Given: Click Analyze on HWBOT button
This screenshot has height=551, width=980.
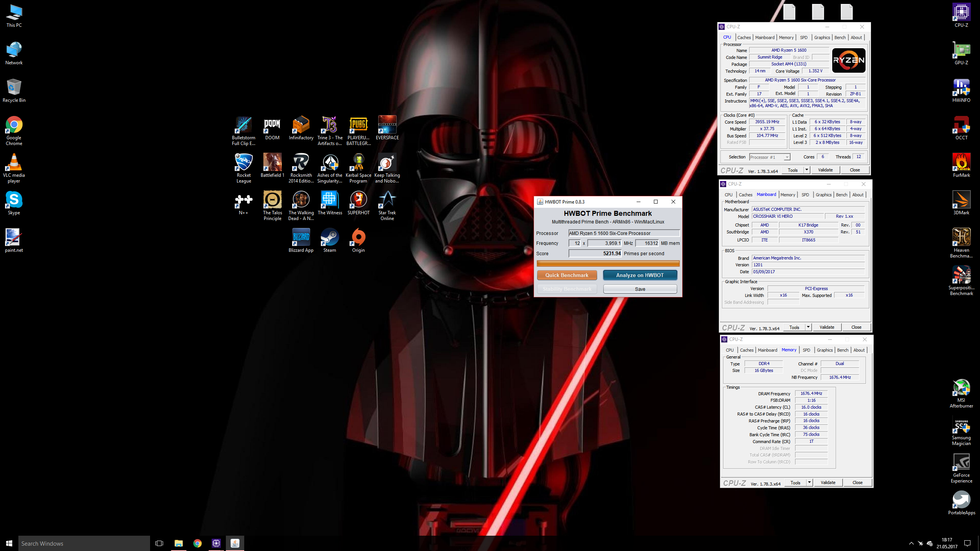Looking at the screenshot, I should coord(640,275).
